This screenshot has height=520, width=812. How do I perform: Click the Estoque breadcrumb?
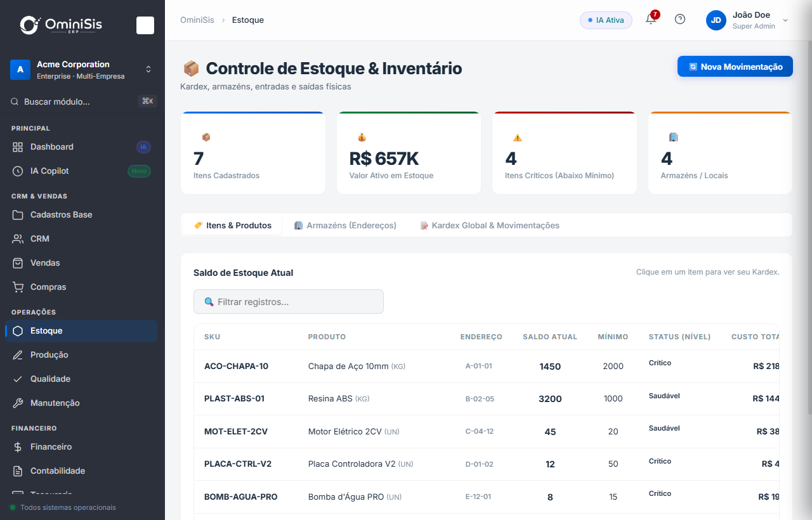point(248,20)
